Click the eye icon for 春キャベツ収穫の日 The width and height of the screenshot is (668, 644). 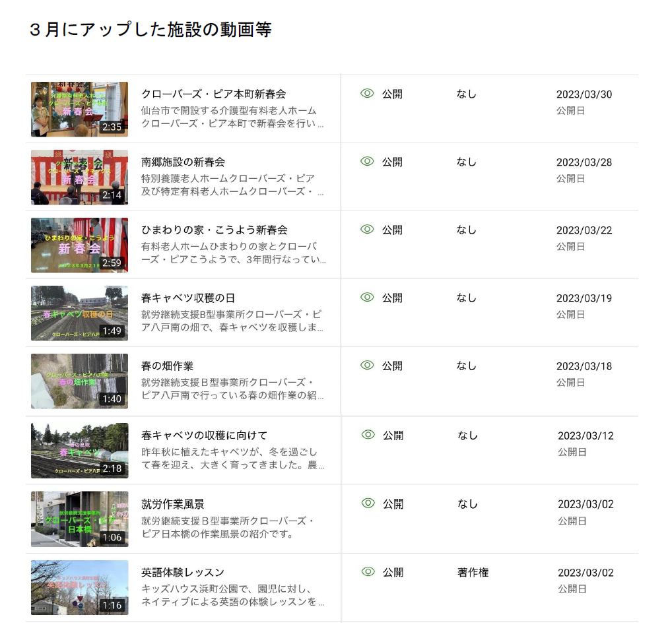coord(367,298)
